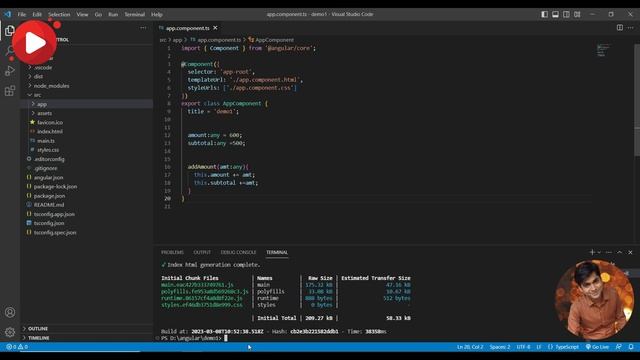640x360 pixels.
Task: Toggle the secondary side bar layout button
Action: 566,14
